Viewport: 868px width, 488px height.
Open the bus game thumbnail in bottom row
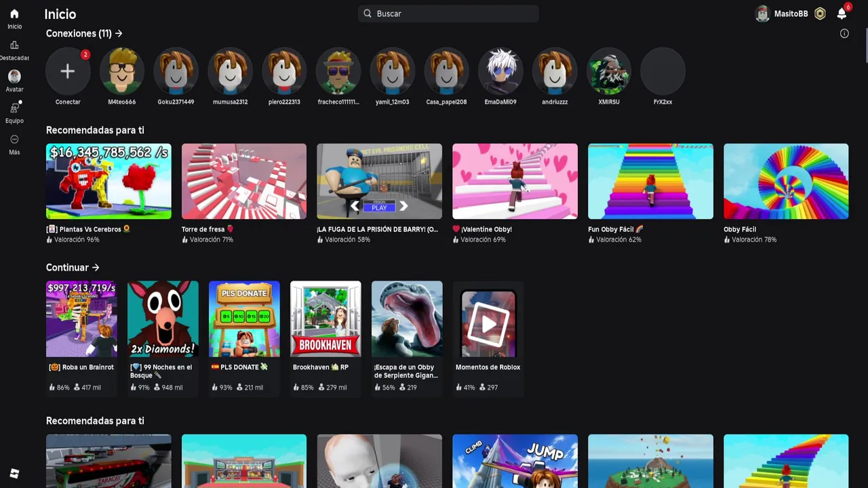[108, 461]
